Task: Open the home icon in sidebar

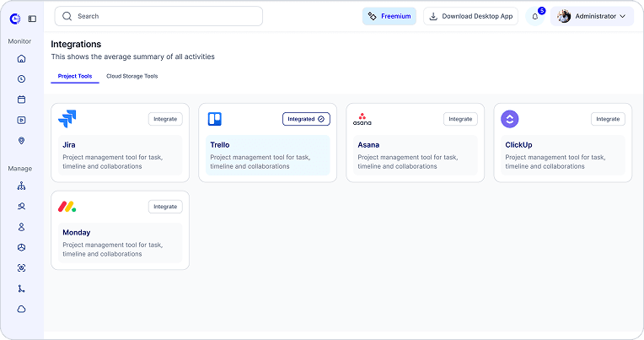Action: 21,59
